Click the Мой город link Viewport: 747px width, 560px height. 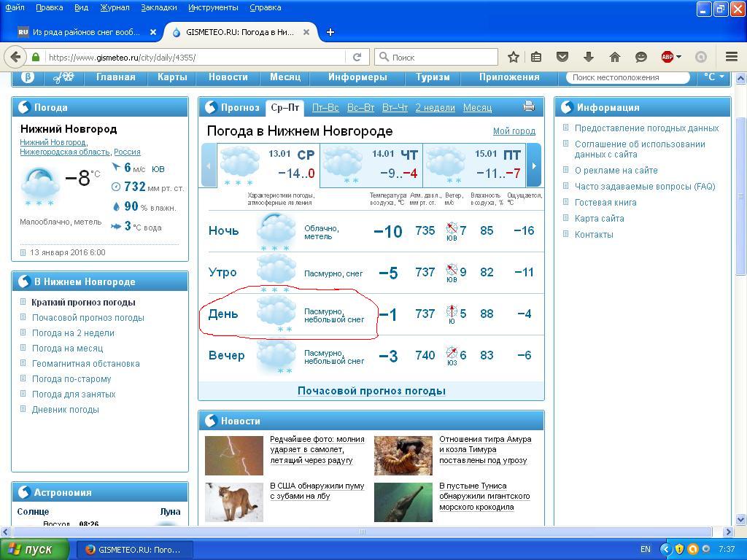tap(514, 131)
